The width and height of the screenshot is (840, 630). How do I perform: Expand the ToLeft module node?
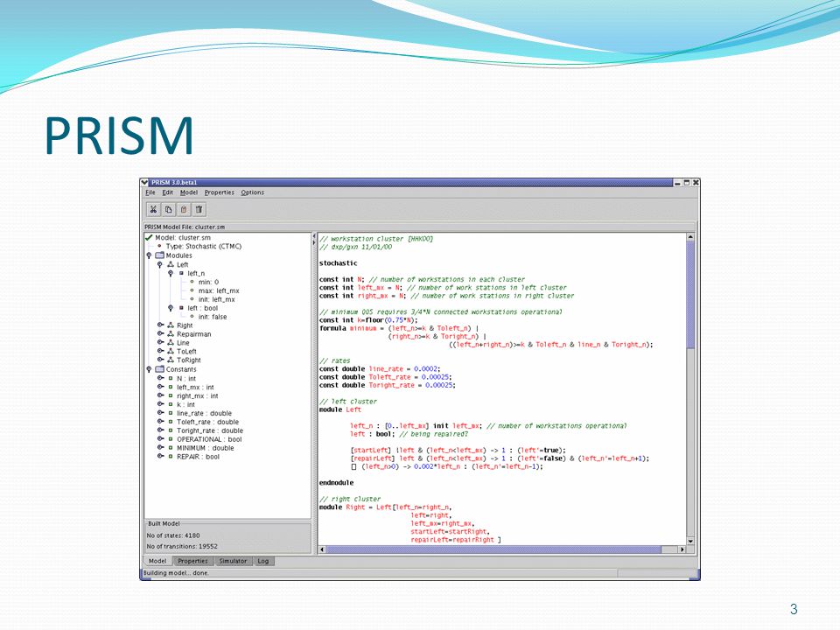click(160, 352)
